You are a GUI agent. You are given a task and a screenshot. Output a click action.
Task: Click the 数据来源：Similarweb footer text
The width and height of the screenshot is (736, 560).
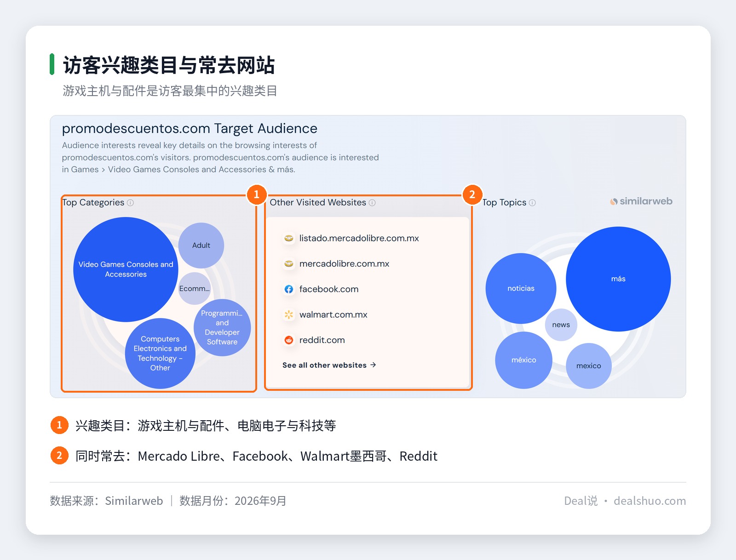106,501
